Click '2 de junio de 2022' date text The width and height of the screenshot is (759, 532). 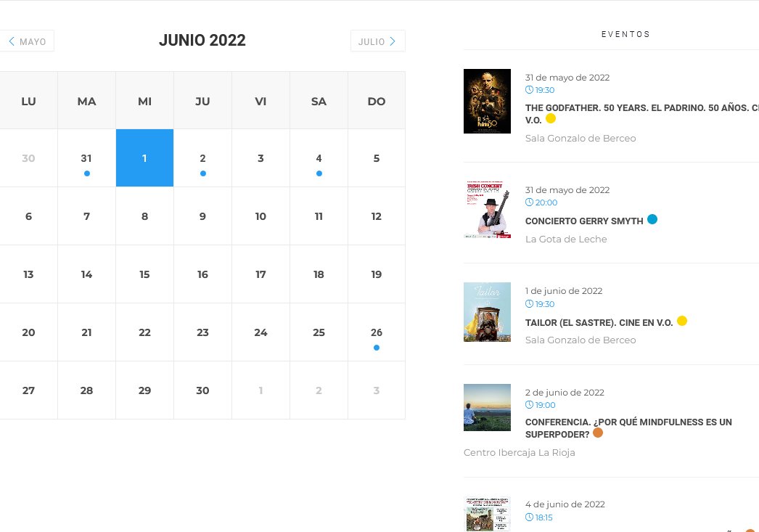tap(565, 393)
